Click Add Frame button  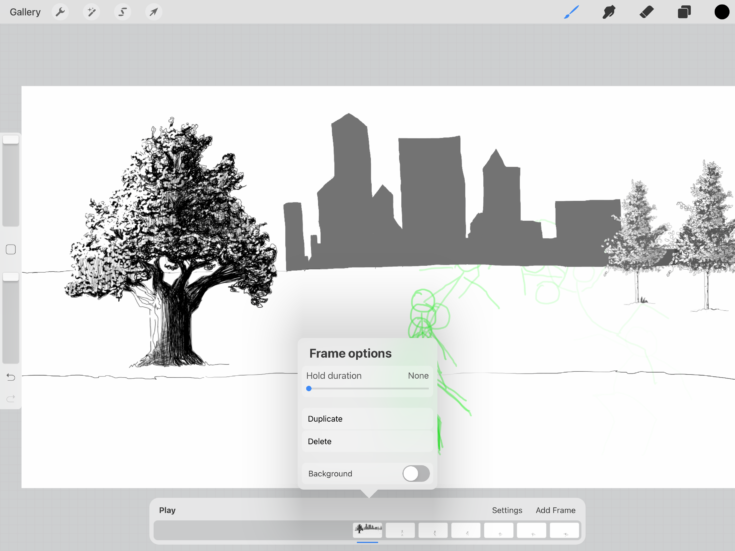pyautogui.click(x=555, y=510)
